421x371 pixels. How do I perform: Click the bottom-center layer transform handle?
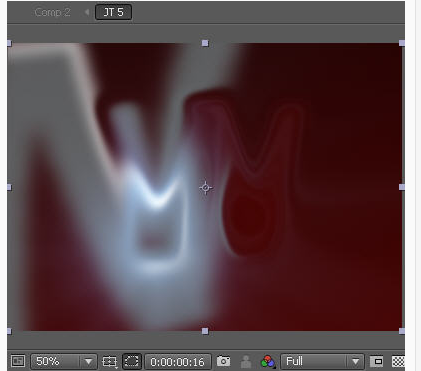point(205,331)
